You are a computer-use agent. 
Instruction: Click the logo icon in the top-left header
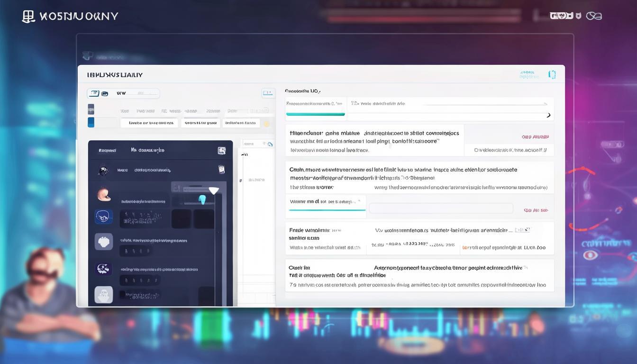click(x=28, y=17)
